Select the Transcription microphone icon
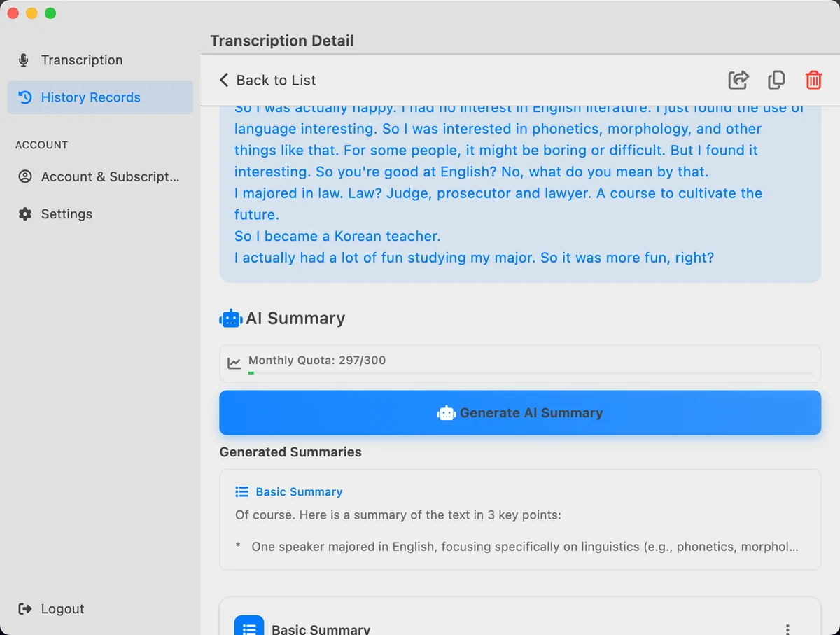The height and width of the screenshot is (635, 840). [x=23, y=60]
